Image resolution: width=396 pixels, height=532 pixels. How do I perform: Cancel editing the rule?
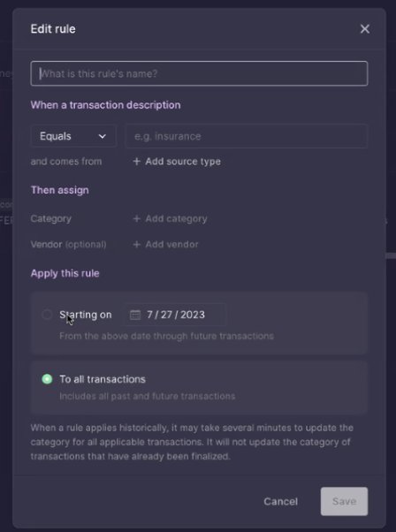coord(280,501)
